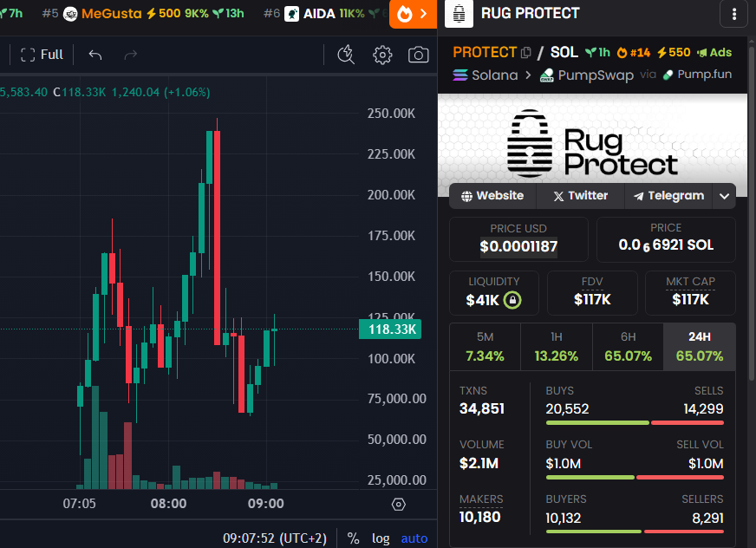Click the MeGusta token avatar icon
Screen dimensions: 756x548
(70, 14)
